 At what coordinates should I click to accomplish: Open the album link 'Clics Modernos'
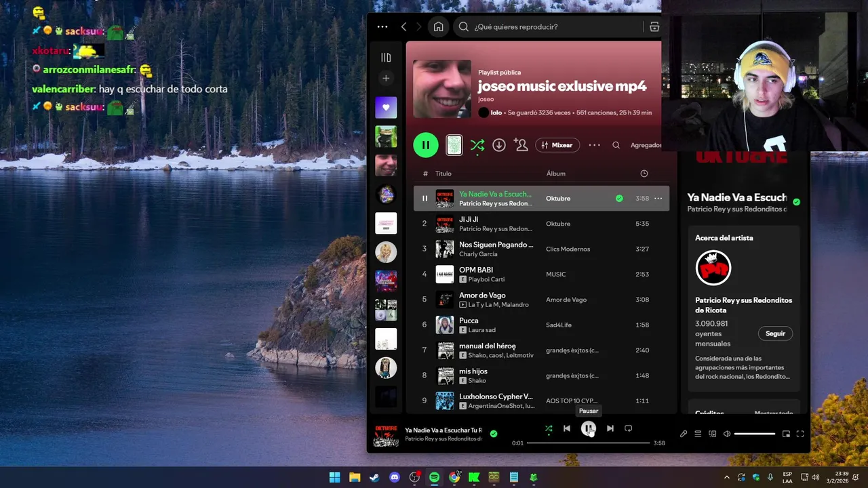[x=568, y=249]
